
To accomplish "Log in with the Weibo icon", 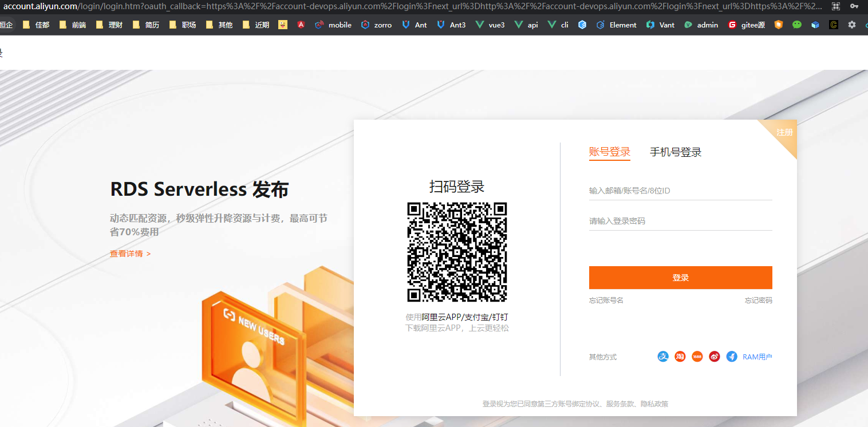I will pyautogui.click(x=715, y=357).
